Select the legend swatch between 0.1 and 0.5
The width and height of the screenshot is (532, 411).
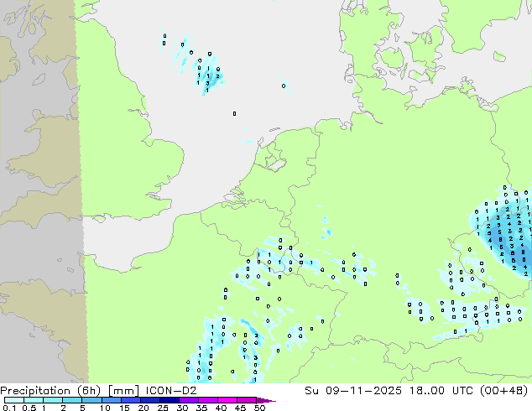point(14,400)
